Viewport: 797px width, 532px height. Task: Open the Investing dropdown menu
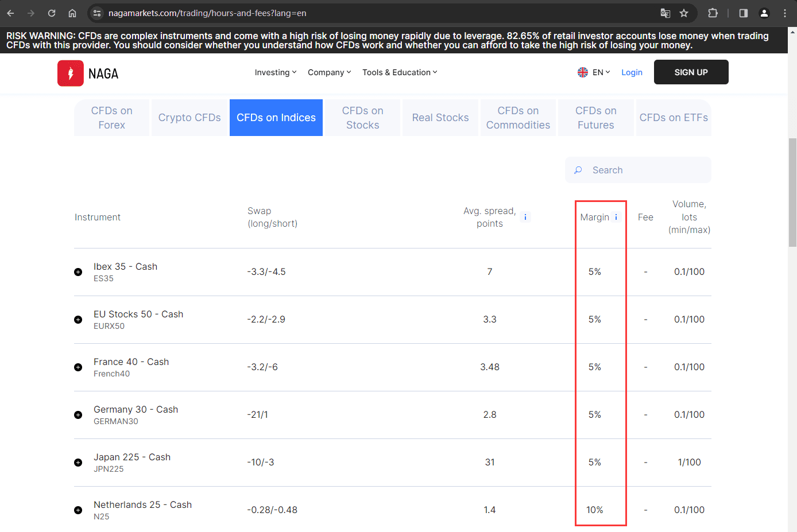pyautogui.click(x=276, y=72)
